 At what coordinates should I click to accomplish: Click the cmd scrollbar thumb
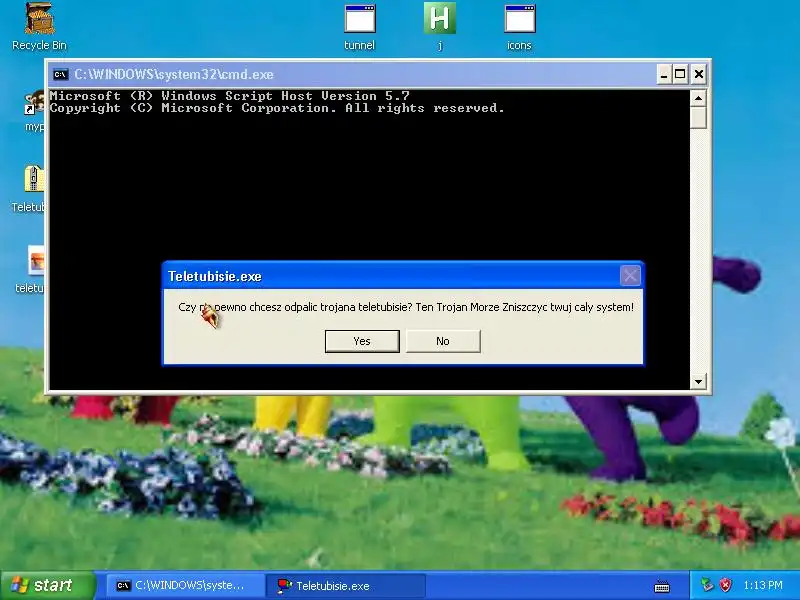[698, 117]
